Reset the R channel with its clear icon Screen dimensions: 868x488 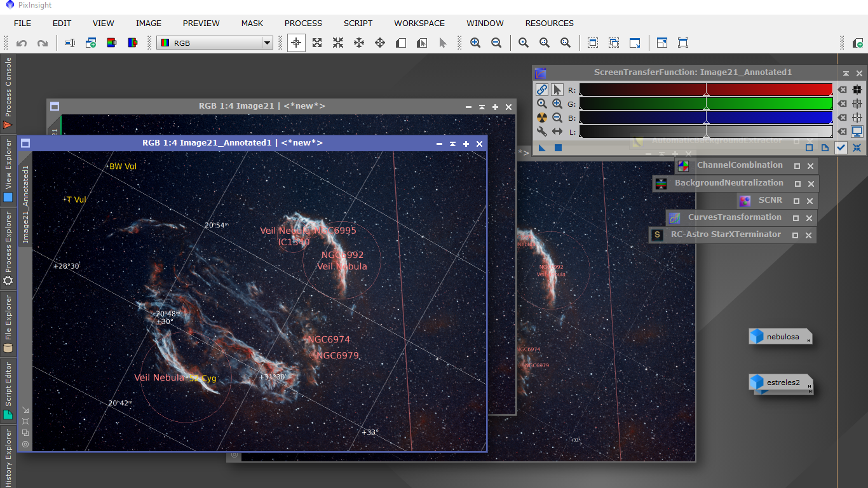[842, 90]
